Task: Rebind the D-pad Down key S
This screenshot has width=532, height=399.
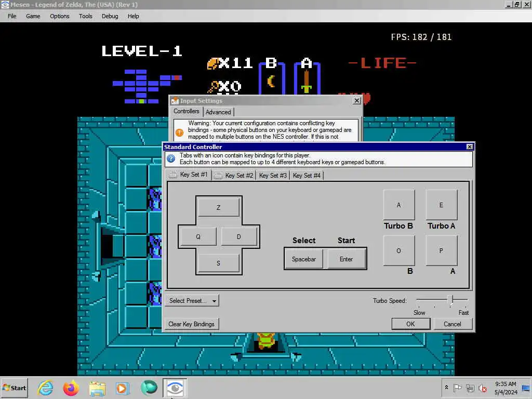Action: click(x=219, y=263)
